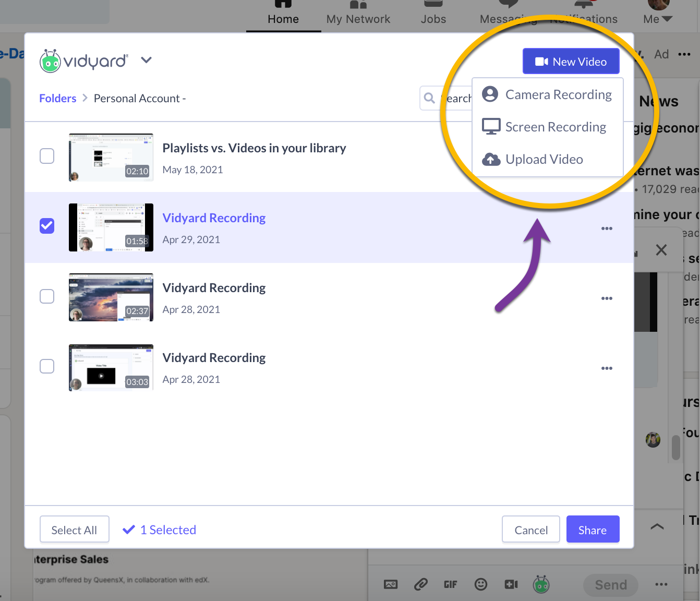The height and width of the screenshot is (601, 700).
Task: Click the New Video button
Action: click(x=571, y=62)
